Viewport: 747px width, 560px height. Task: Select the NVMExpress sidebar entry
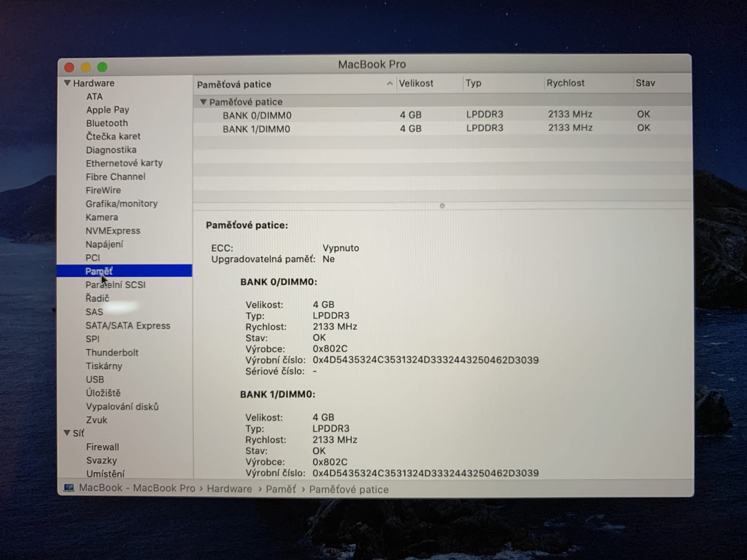click(x=113, y=231)
